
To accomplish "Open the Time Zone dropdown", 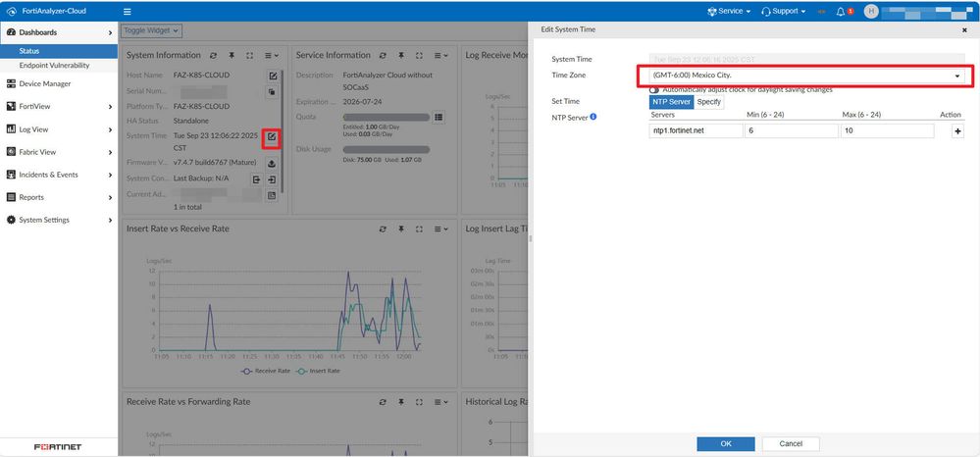I will [805, 76].
